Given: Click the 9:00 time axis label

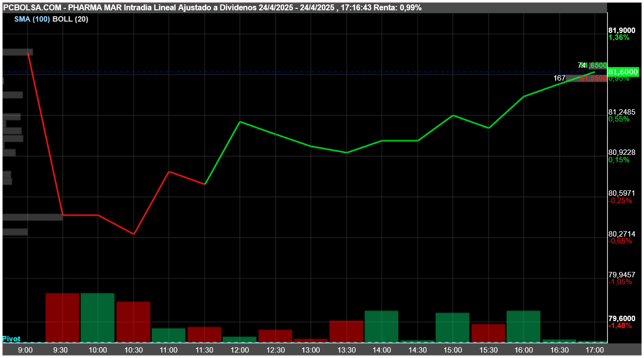Looking at the screenshot, I should 25,350.
